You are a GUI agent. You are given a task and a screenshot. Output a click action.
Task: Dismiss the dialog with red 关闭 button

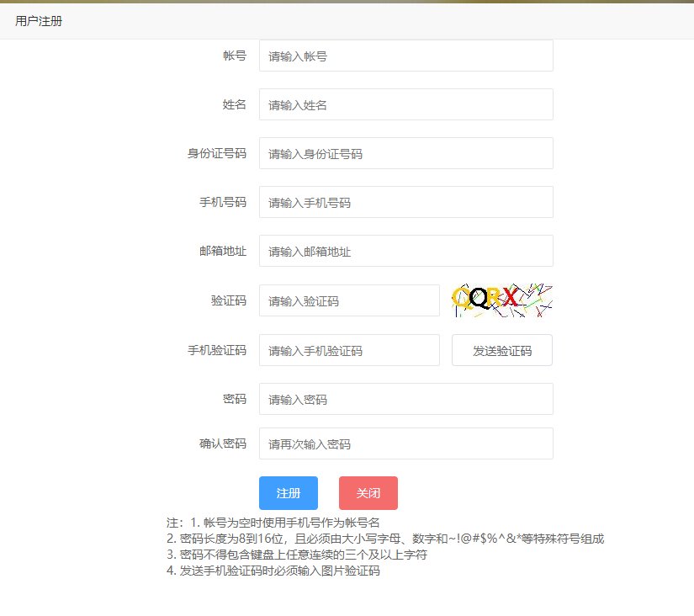(x=368, y=493)
